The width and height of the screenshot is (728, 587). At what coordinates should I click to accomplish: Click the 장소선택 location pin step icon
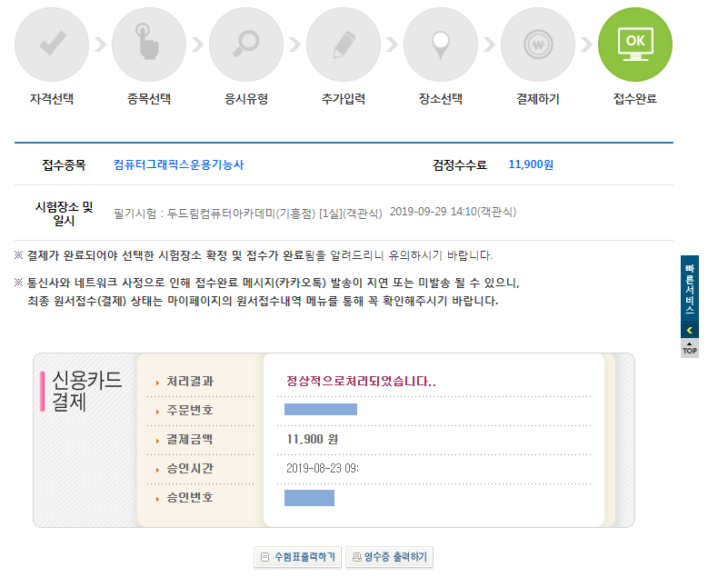tap(441, 45)
